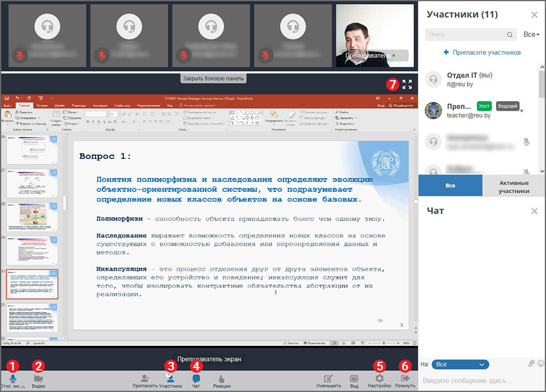Enter fullscreen with the expand arrows icon
The width and height of the screenshot is (546, 392).
coord(407,85)
